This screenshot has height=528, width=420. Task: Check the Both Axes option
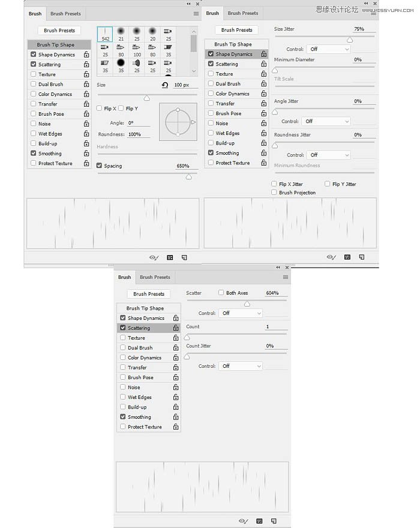coord(221,293)
